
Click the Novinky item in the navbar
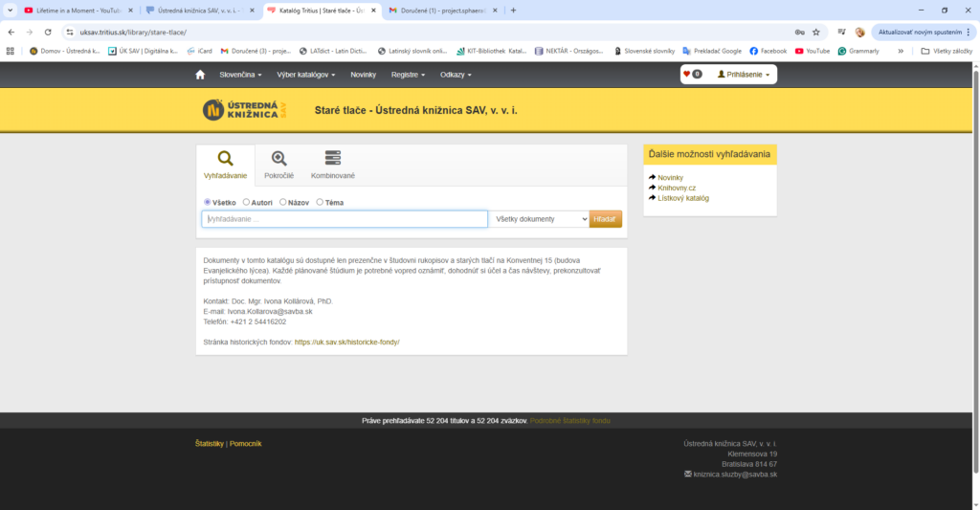point(364,75)
